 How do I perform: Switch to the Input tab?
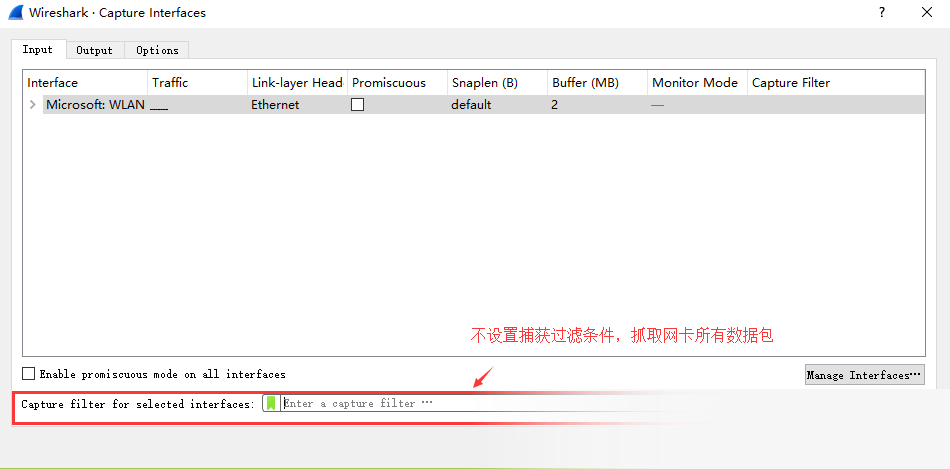tap(38, 50)
